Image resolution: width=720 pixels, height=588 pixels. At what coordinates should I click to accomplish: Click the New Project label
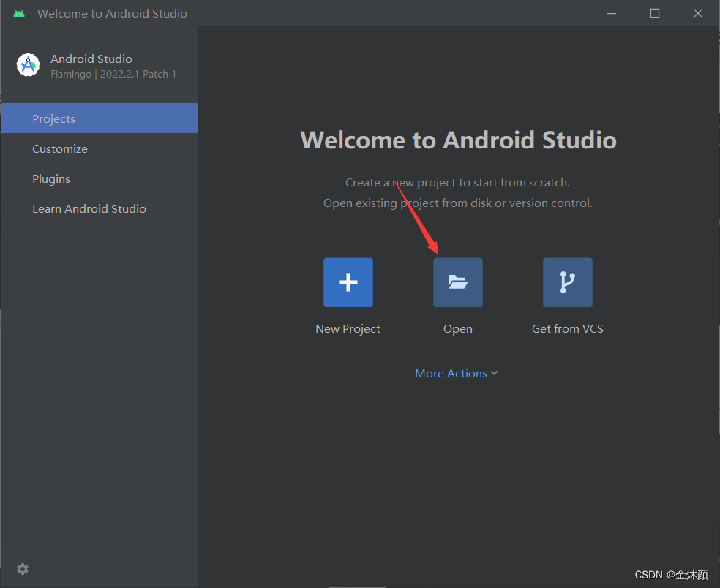348,328
